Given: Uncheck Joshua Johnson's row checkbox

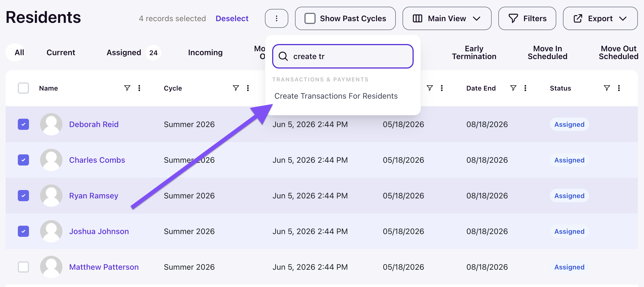Looking at the screenshot, I should (x=23, y=231).
